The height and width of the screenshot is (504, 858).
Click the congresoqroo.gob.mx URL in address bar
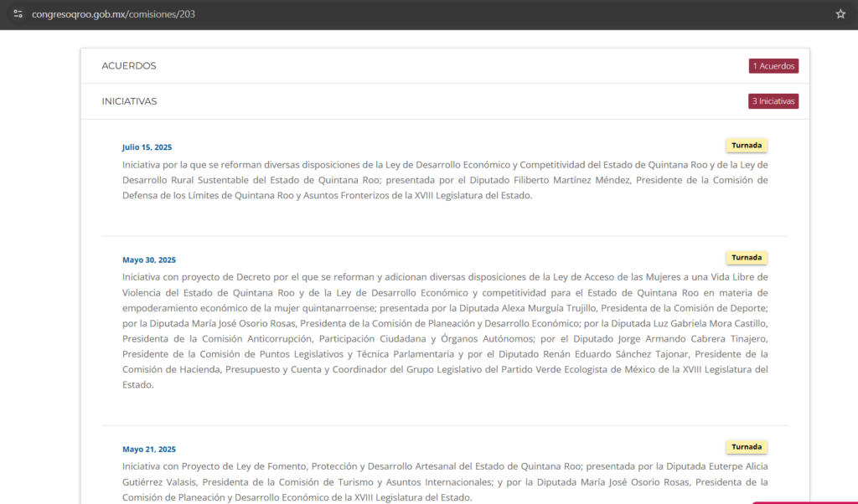point(113,14)
